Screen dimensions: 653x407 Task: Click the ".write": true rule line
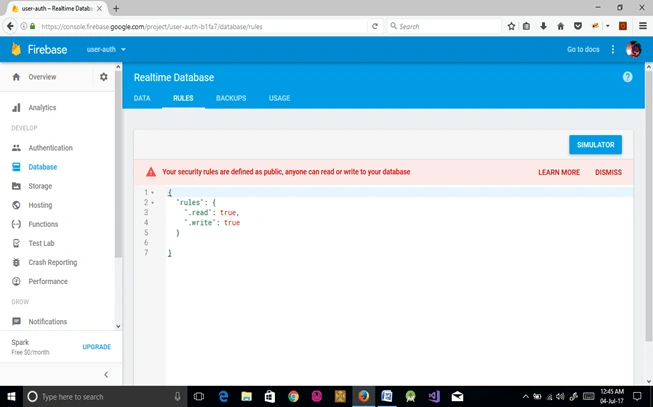pyautogui.click(x=212, y=222)
